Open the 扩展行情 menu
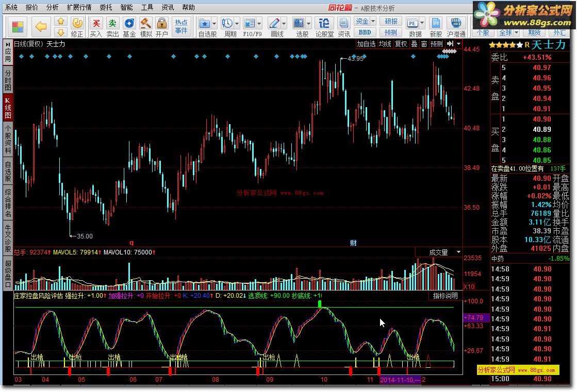Screen dimensions: 577x392 point(79,7)
